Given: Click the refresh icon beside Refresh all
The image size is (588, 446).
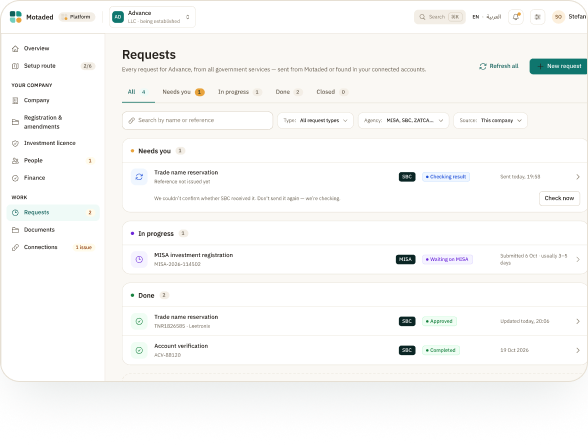Looking at the screenshot, I should coord(483,66).
